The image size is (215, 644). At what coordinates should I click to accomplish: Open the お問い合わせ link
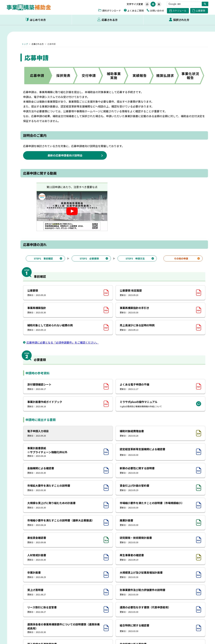pos(155,11)
